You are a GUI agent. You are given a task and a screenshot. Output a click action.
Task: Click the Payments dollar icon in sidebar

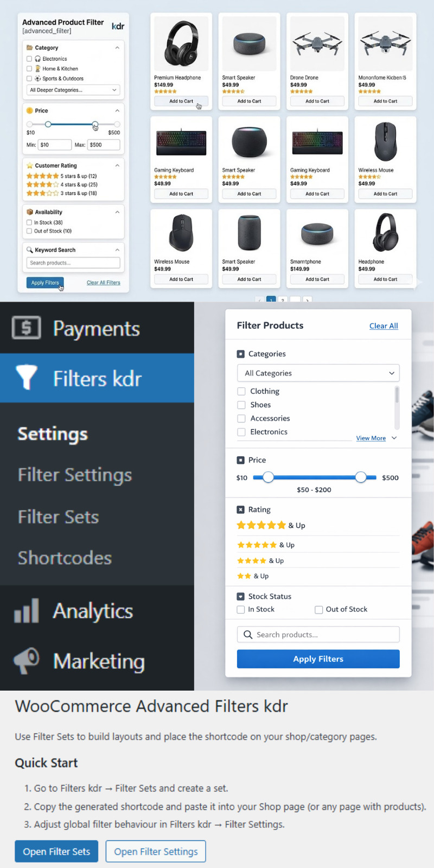click(26, 328)
